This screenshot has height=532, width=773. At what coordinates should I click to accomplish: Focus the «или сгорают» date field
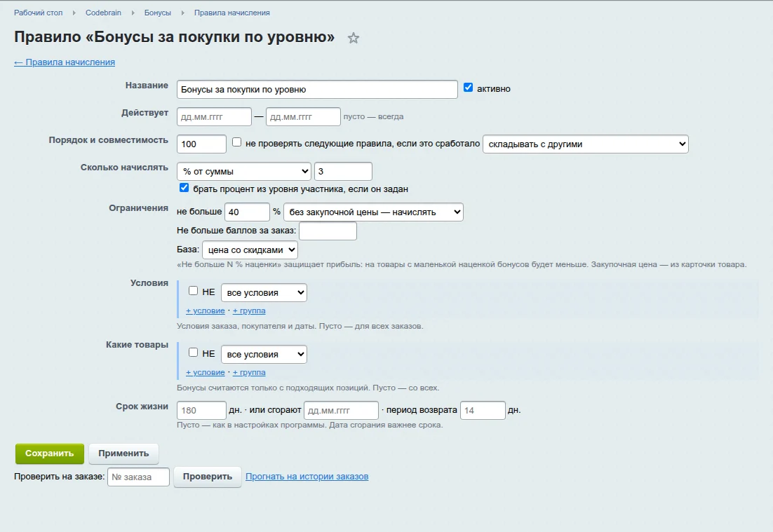pos(341,410)
